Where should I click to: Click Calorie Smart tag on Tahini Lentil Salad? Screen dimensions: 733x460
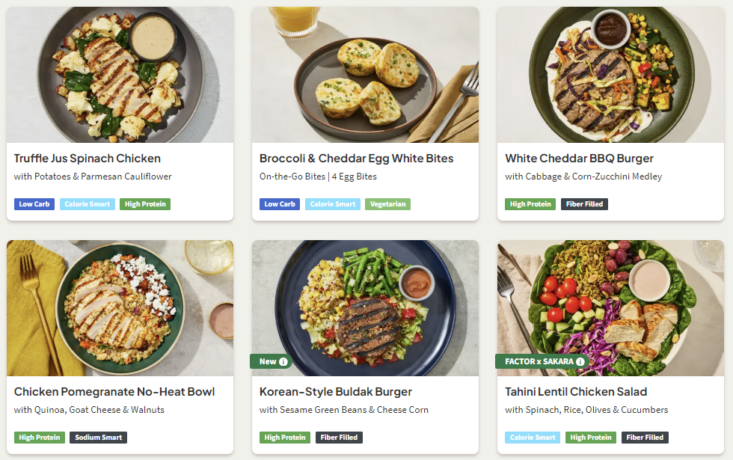pyautogui.click(x=531, y=437)
